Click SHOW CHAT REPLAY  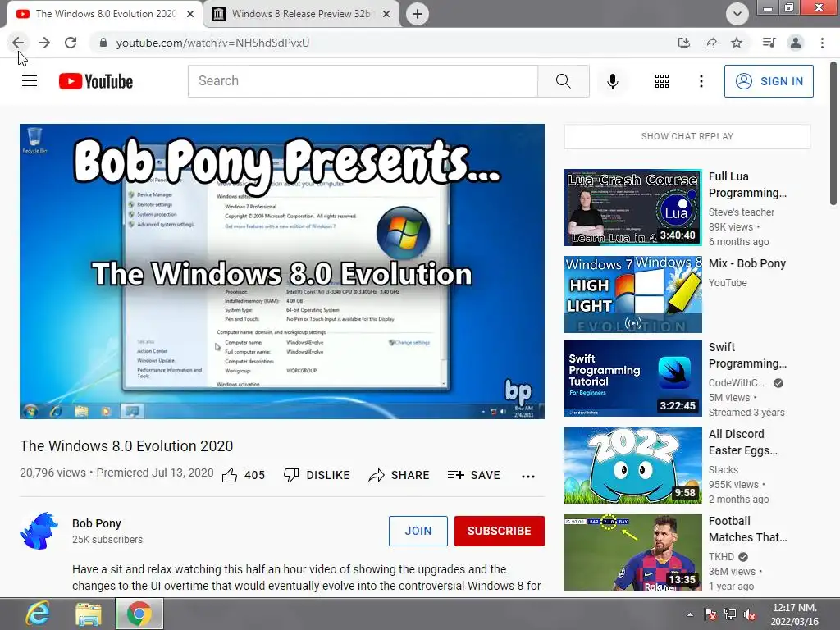[687, 136]
